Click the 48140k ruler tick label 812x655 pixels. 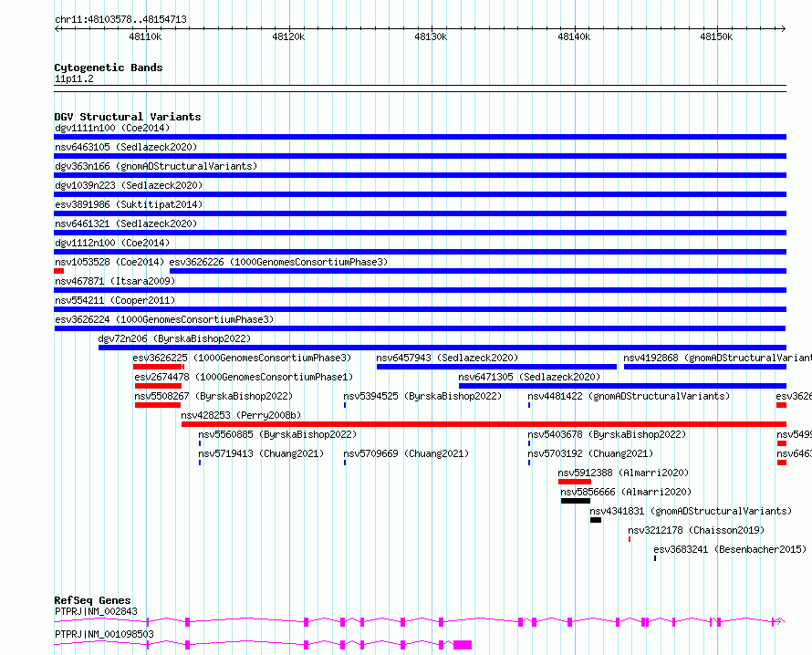[x=574, y=36]
